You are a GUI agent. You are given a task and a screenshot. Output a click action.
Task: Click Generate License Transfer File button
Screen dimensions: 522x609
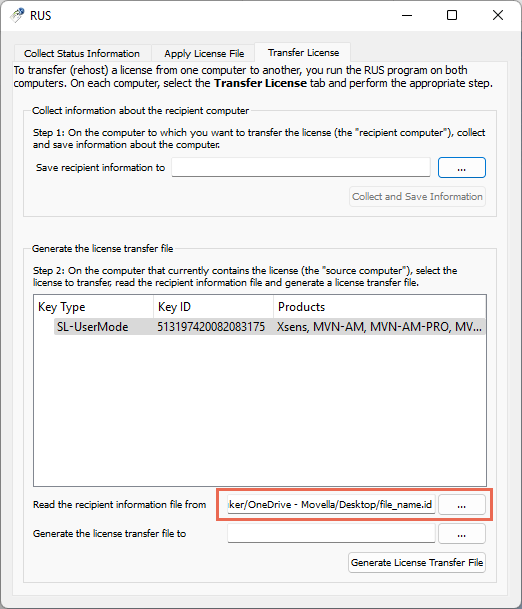(x=417, y=562)
